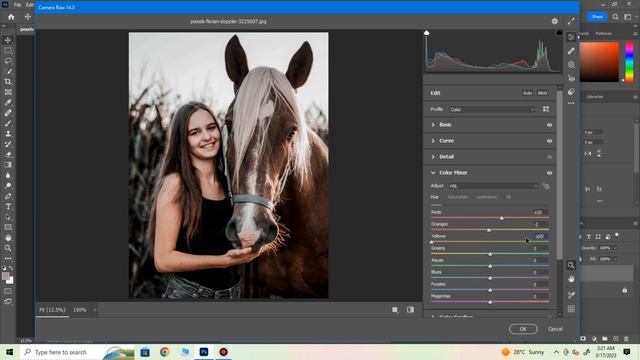Click the Windows Start button
Image resolution: width=640 pixels, height=360 pixels.
9,352
